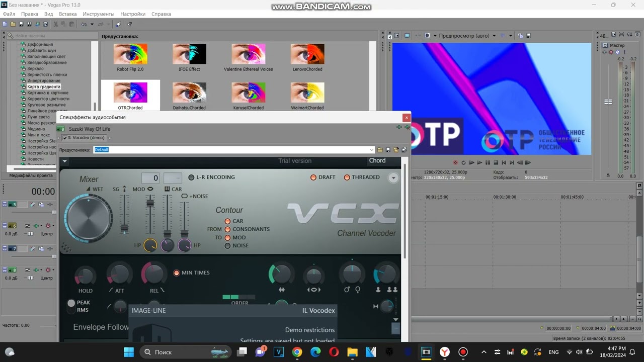Open Bandicam recorder icon in the taskbar
The image size is (644, 362).
coord(463,352)
